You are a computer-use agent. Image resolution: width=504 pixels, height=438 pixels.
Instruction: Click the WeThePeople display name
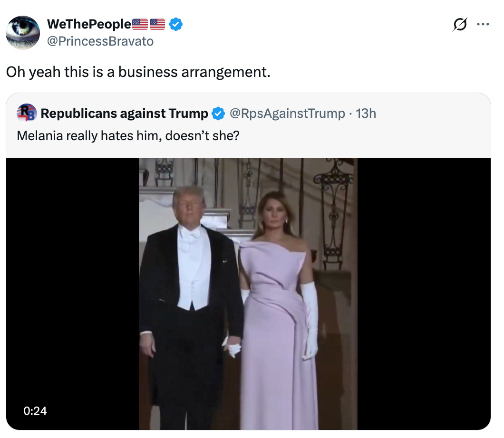90,24
